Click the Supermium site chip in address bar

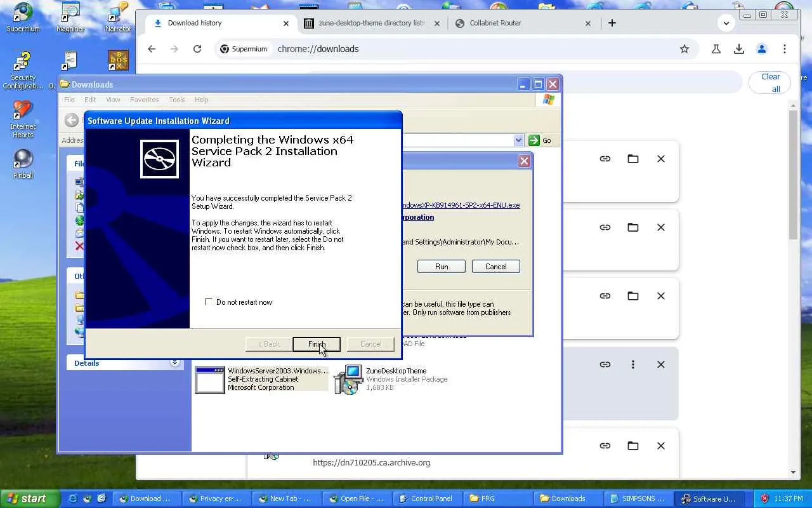coord(243,49)
